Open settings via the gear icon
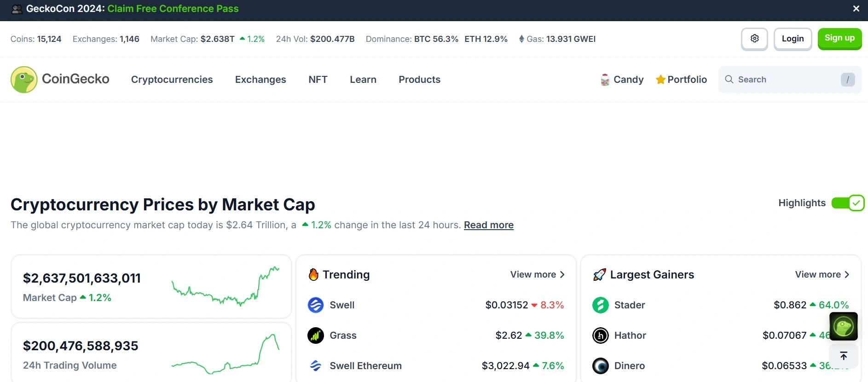The image size is (868, 382). pos(754,39)
